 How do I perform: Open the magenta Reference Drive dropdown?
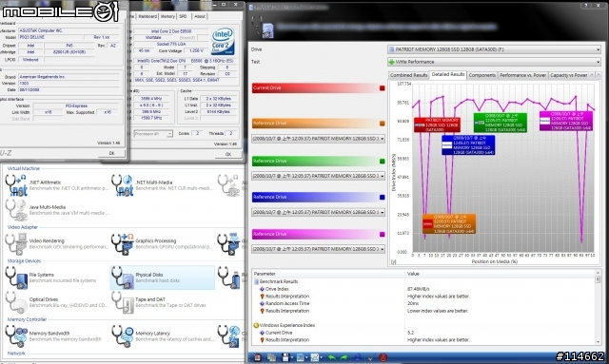click(318, 249)
